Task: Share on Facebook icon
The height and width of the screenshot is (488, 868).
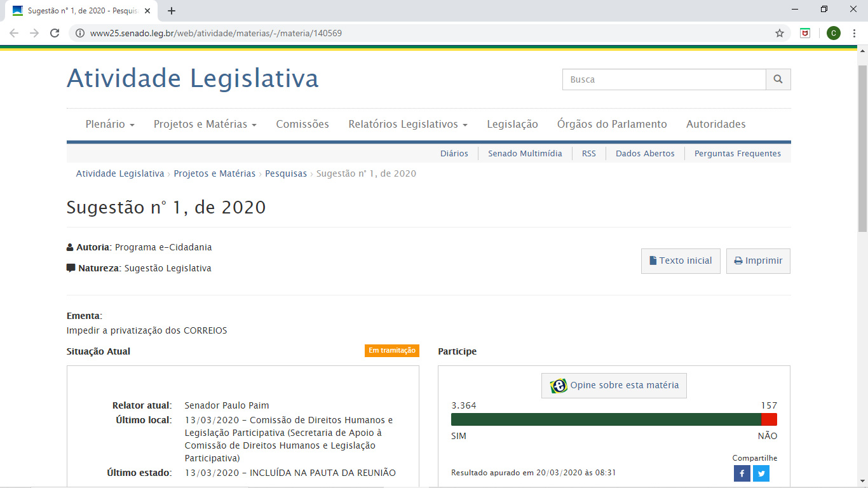Action: click(x=742, y=473)
